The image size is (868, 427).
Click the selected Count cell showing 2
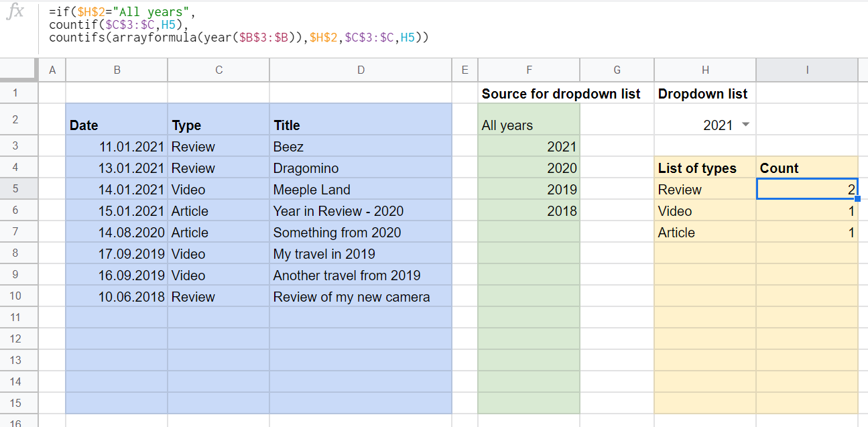click(806, 189)
